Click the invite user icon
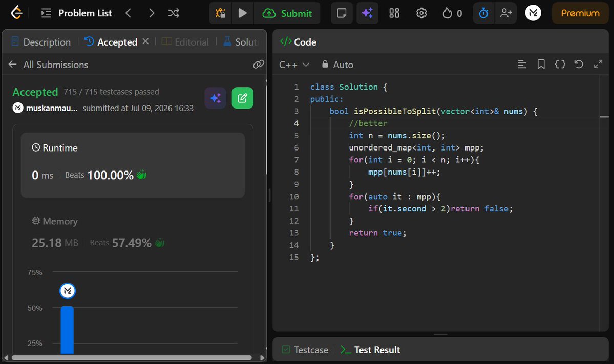Viewport: 614px width, 364px height. click(506, 13)
